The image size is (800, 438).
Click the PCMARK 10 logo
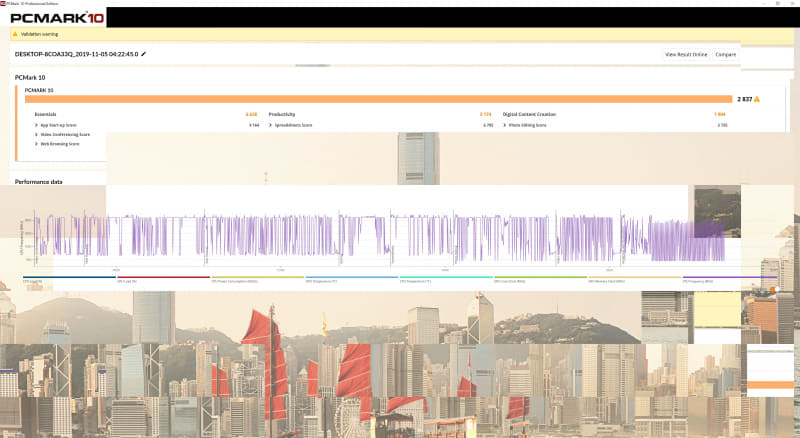pos(57,18)
